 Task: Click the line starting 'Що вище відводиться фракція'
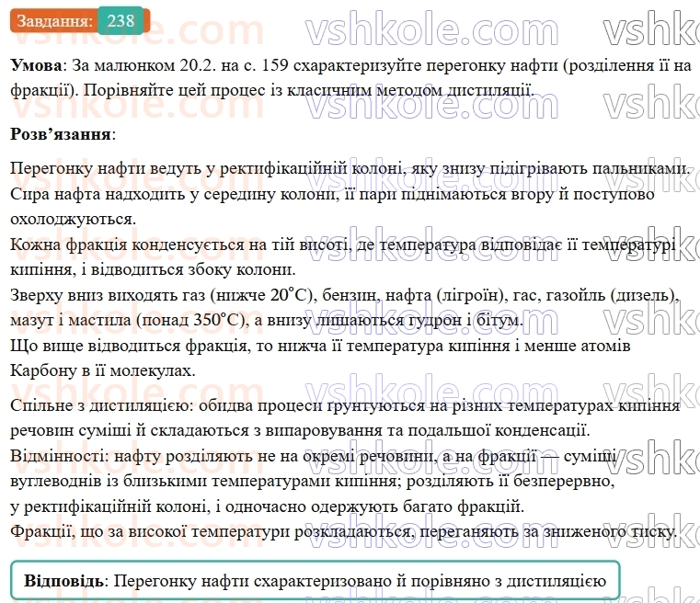320,346
